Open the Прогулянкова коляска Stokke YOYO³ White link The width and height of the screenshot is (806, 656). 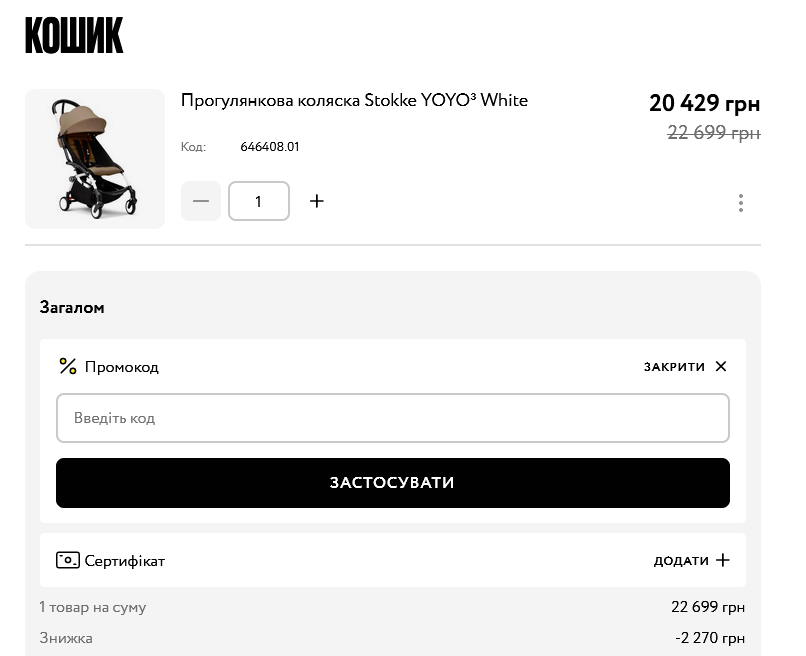pyautogui.click(x=354, y=100)
